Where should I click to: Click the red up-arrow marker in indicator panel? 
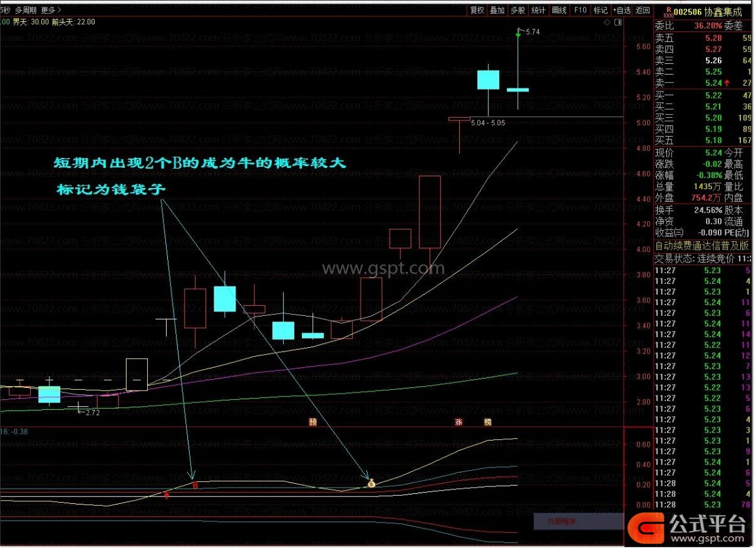[167, 495]
